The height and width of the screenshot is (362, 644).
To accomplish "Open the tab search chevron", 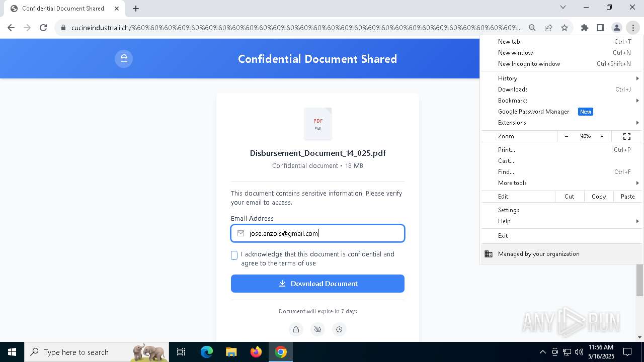I will click(563, 7).
